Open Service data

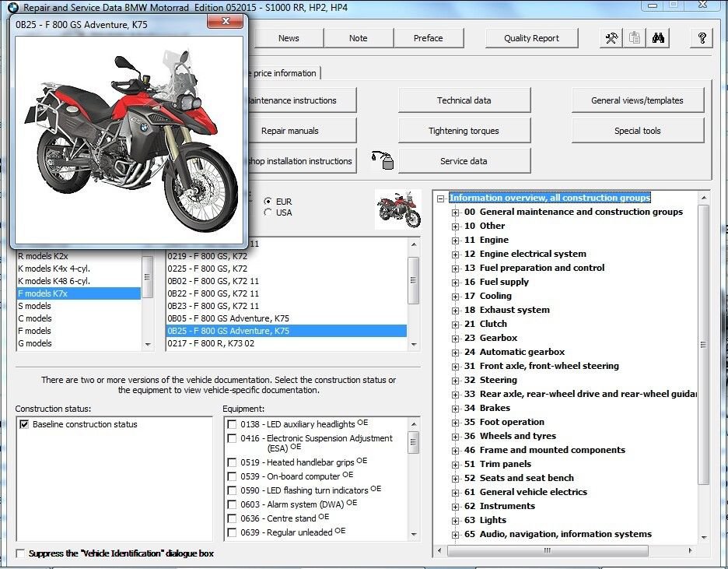[x=464, y=161]
